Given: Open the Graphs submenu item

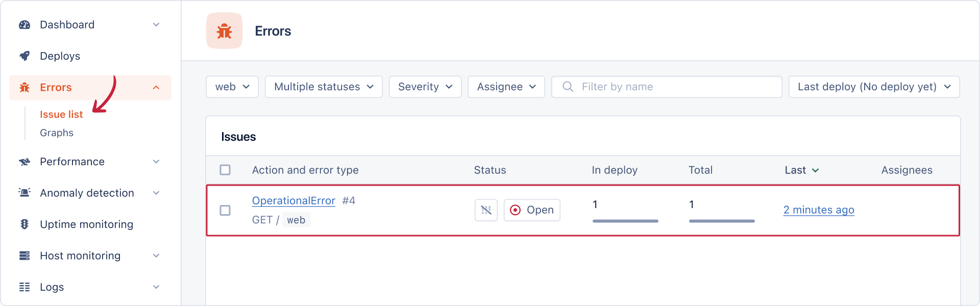Looking at the screenshot, I should tap(57, 133).
